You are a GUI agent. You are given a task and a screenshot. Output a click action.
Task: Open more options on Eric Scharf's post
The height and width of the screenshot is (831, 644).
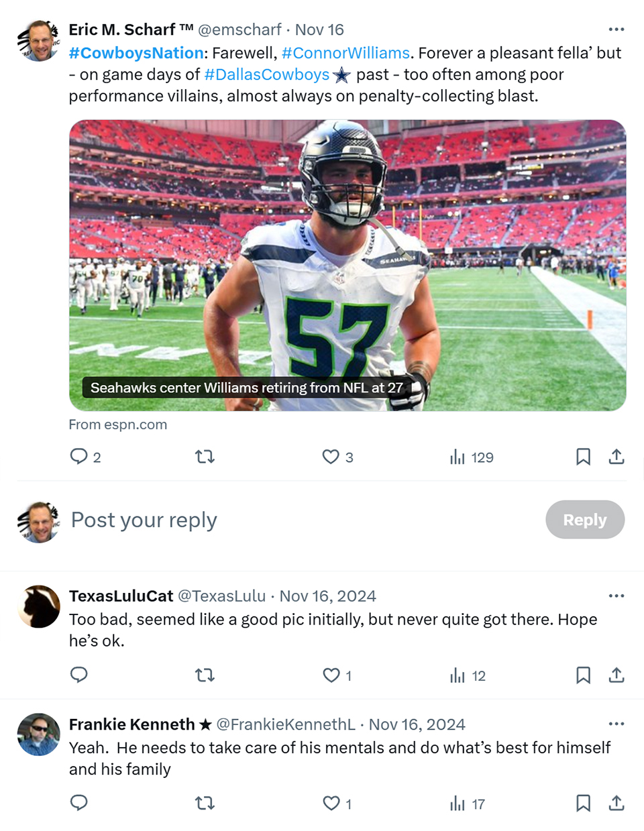(x=616, y=30)
